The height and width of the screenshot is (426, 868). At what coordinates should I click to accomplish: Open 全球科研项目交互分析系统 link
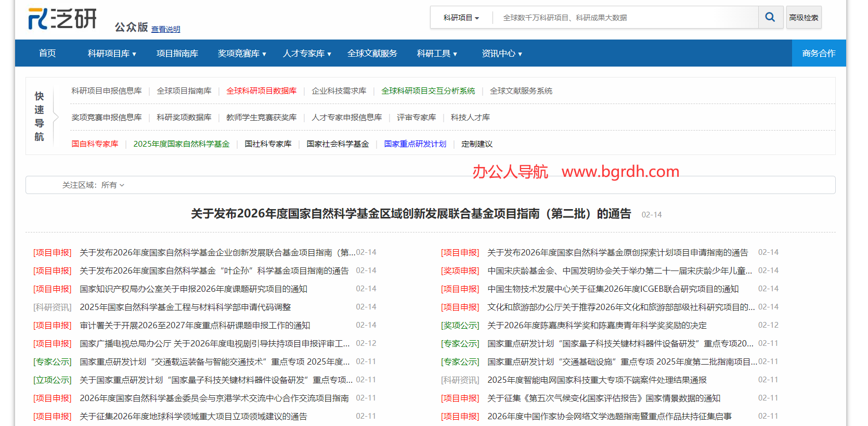coord(428,91)
